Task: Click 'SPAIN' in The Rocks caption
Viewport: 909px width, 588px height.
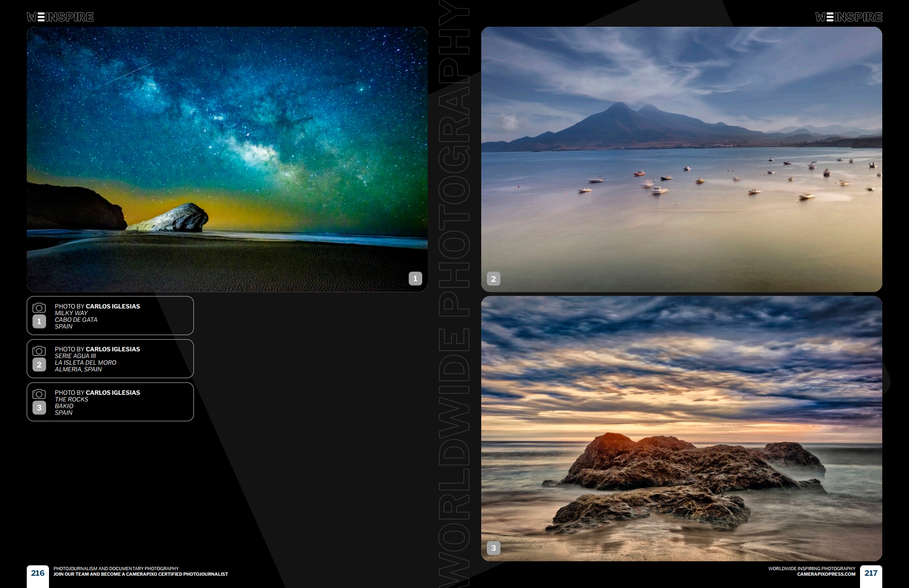Action: pyautogui.click(x=63, y=413)
